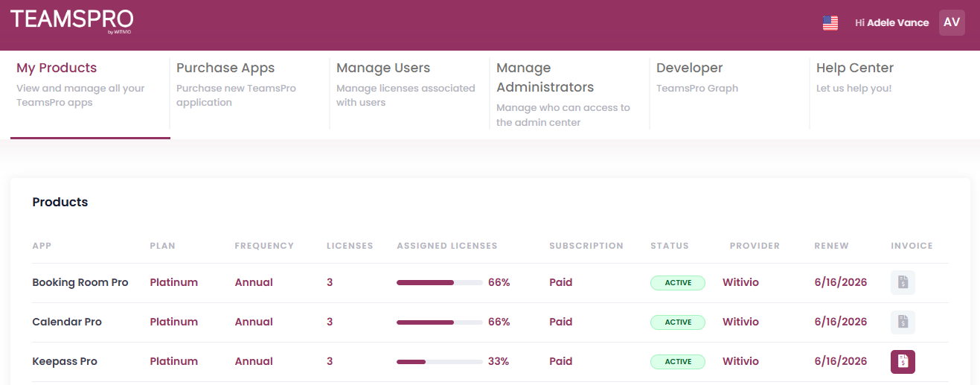The width and height of the screenshot is (980, 385).
Task: Click the Keepass Pro app name
Action: coord(65,361)
